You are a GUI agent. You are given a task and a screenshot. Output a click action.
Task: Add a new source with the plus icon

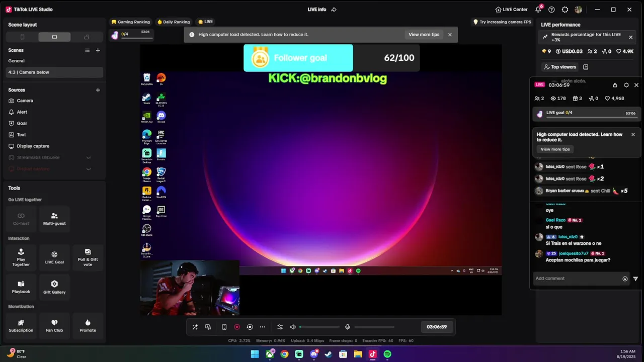click(x=98, y=90)
